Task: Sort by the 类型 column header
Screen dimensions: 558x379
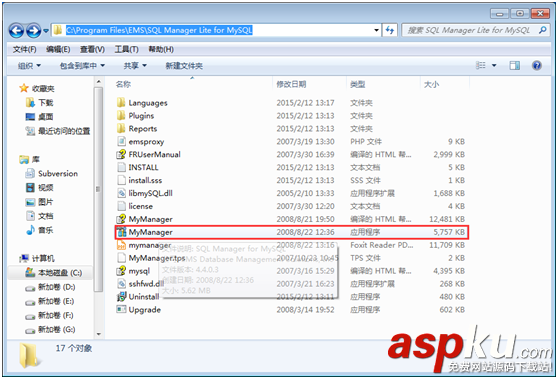Action: 358,84
